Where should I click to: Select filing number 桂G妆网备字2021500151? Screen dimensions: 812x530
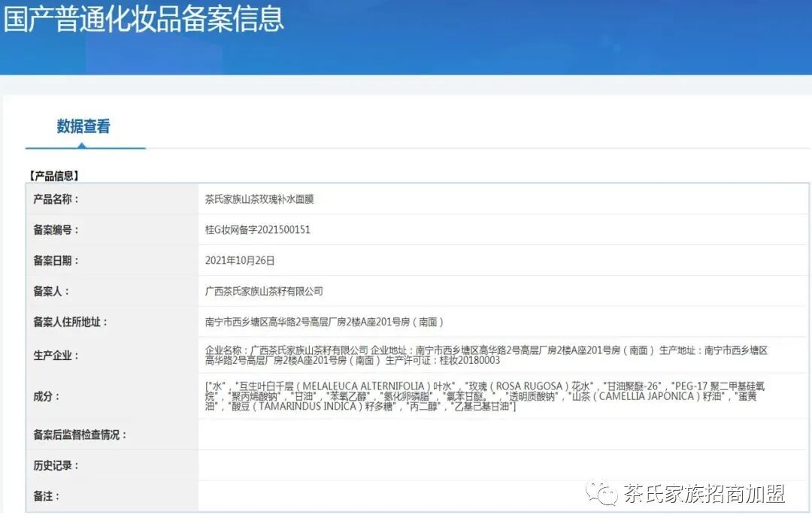tap(258, 230)
